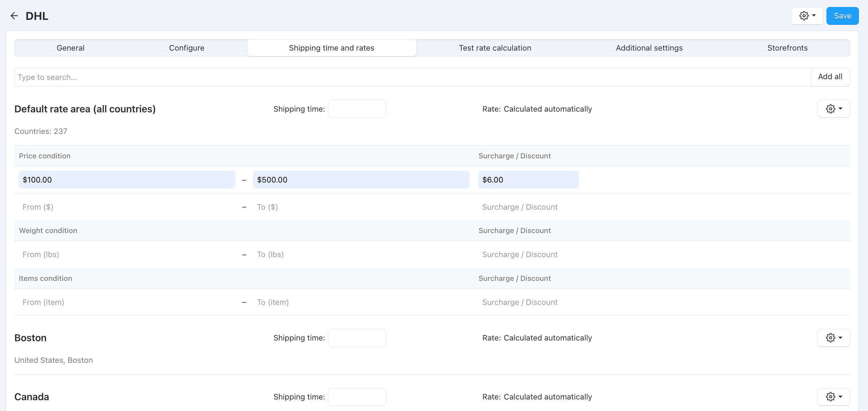Open the Configure tab
Viewport: 868px width, 411px height.
[186, 48]
